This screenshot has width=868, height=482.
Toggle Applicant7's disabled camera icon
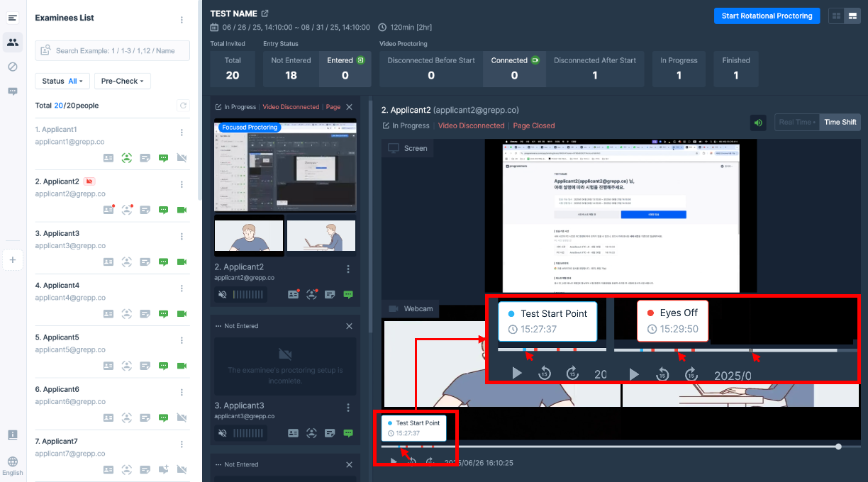(182, 469)
